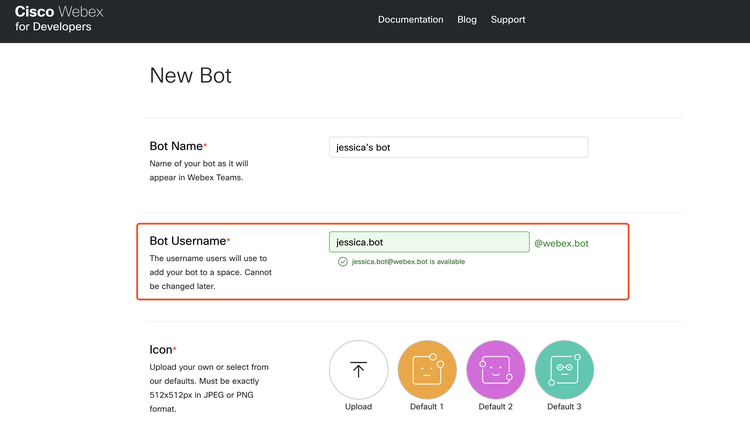Click the 'Default 2' caption text
Screen dimensions: 750x421
pyautogui.click(x=496, y=407)
